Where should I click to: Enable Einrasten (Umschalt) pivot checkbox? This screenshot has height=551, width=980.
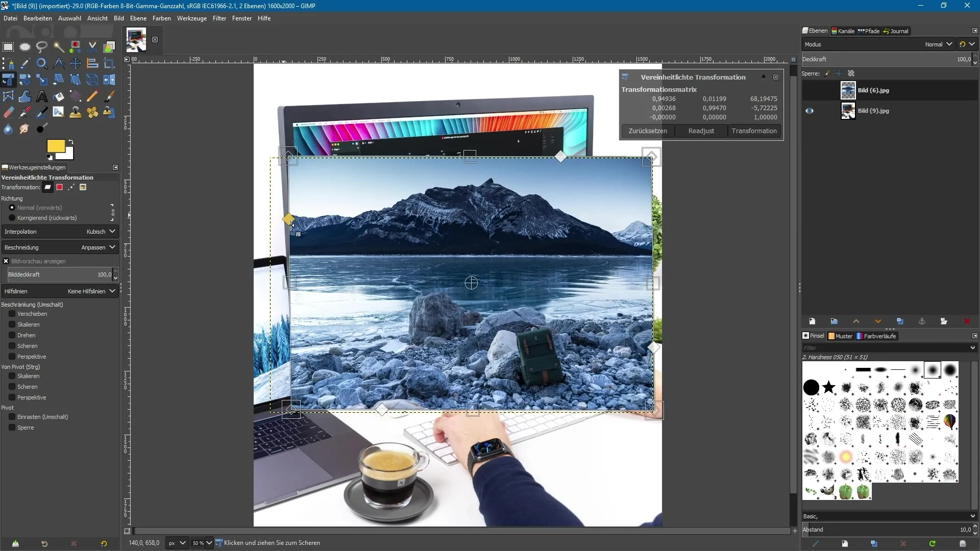click(x=12, y=417)
